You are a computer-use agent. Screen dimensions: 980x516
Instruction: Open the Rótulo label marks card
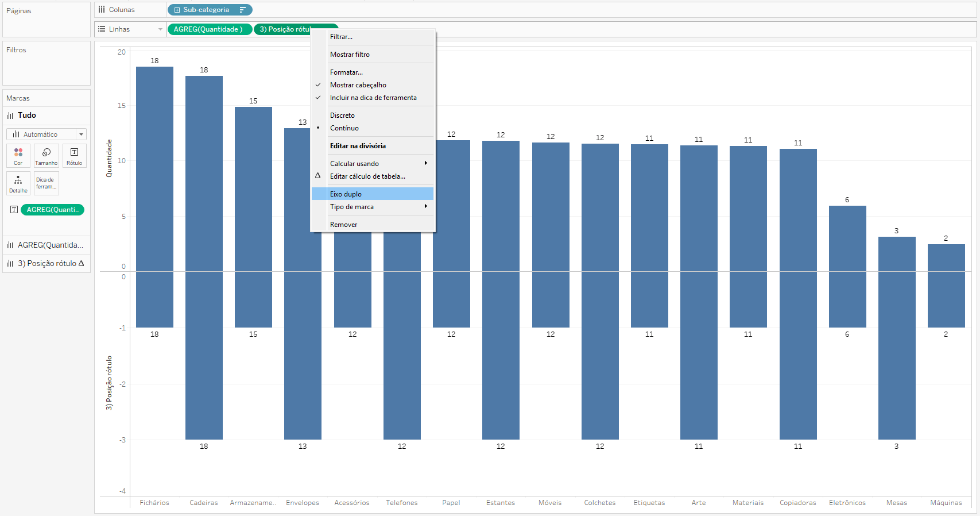point(74,156)
